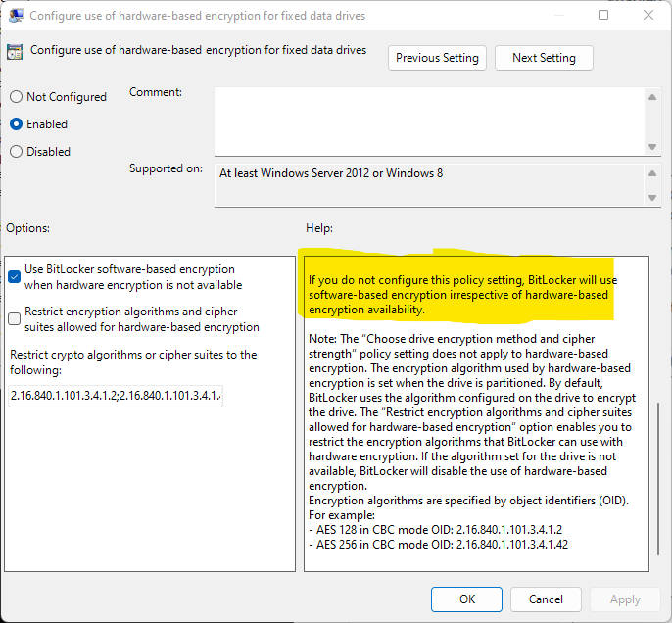672x623 pixels.
Task: Select the Not Configured radio button
Action: 17,97
